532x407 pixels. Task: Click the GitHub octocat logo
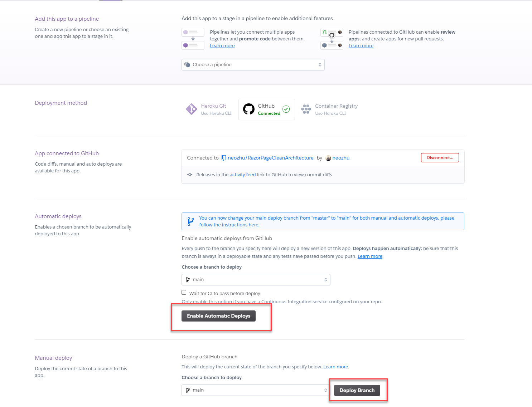249,109
